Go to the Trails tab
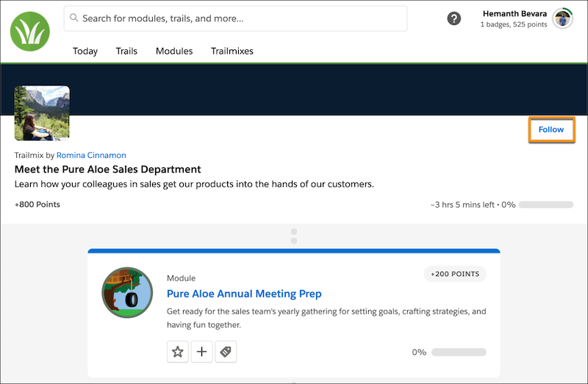Viewport: 588px width, 384px height. point(126,51)
